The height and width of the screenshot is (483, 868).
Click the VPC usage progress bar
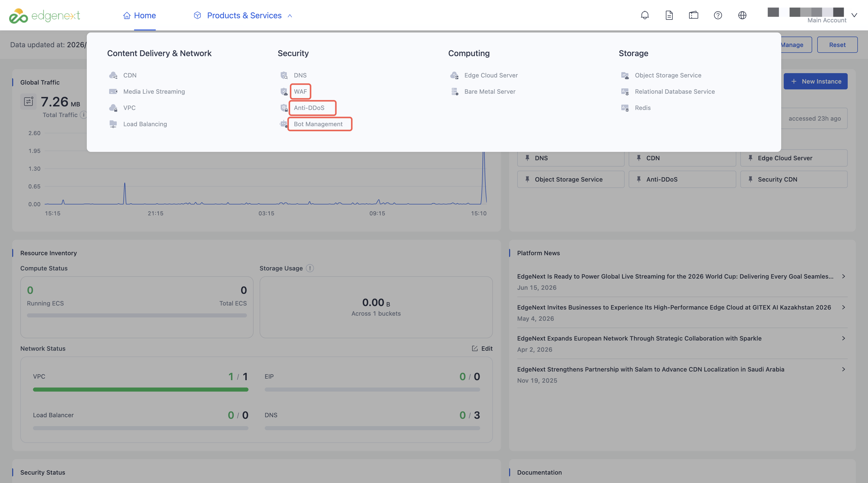[x=141, y=390]
